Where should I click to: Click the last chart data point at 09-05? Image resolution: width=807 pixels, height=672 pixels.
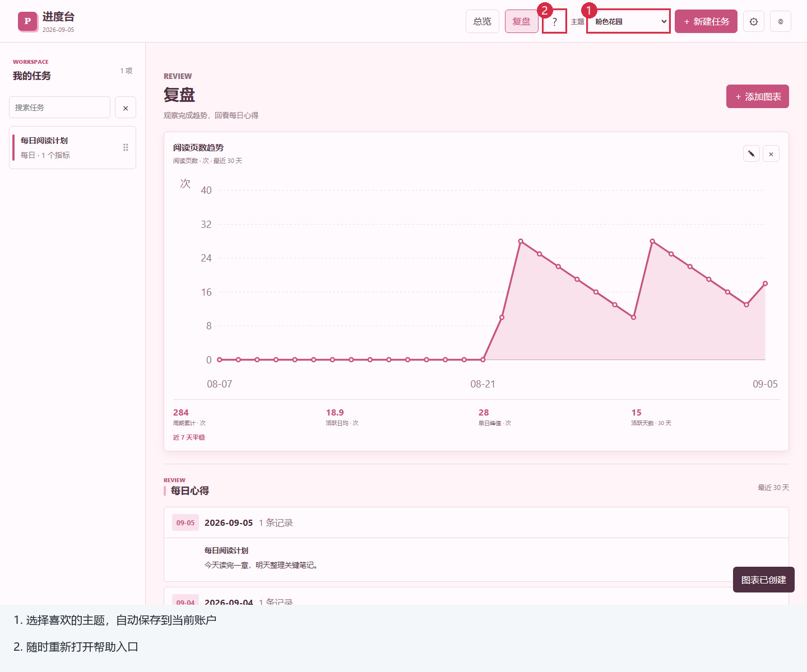pyautogui.click(x=765, y=283)
